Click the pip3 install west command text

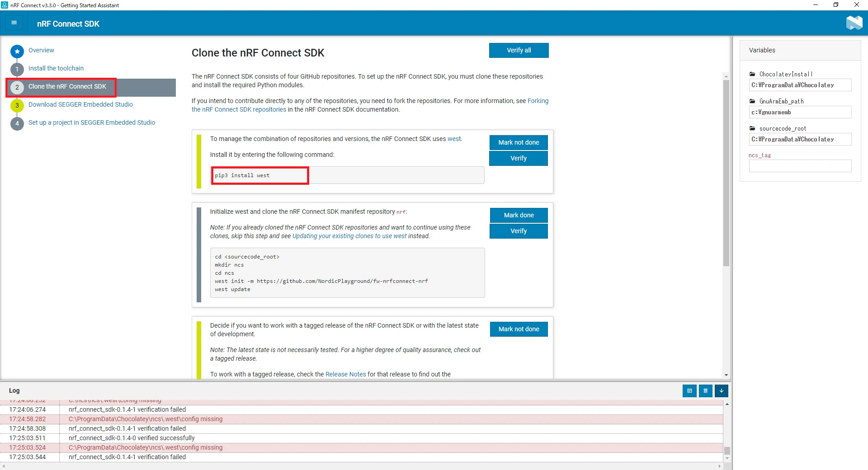click(242, 175)
